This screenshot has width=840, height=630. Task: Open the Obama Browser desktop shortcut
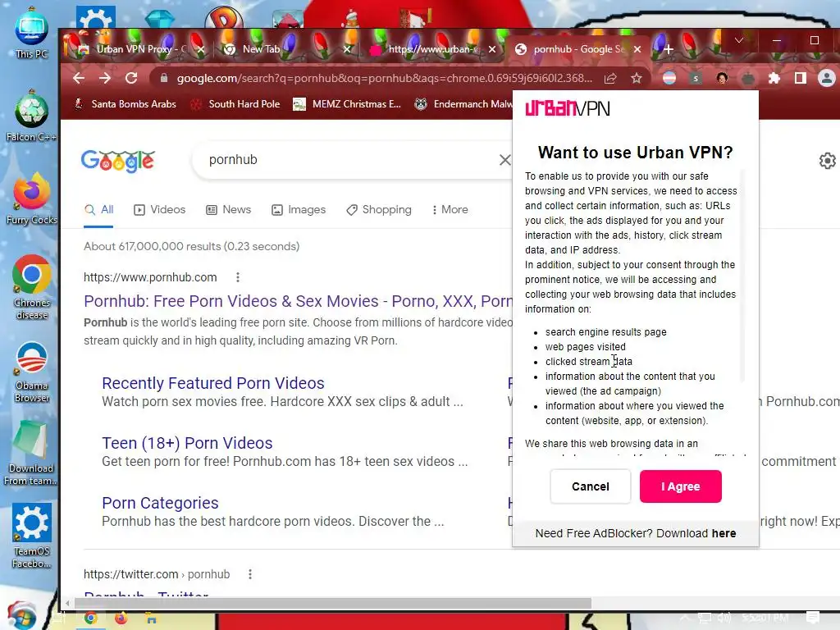tap(32, 372)
